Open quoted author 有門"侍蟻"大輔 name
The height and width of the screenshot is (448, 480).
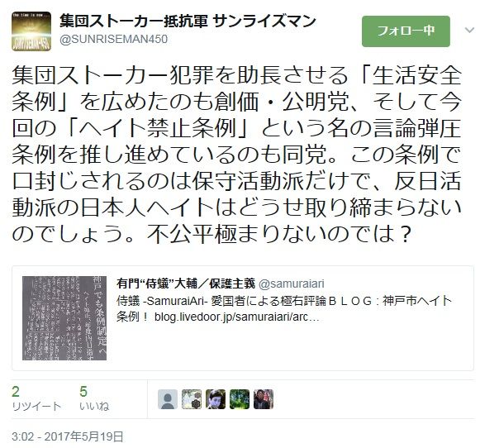point(186,284)
